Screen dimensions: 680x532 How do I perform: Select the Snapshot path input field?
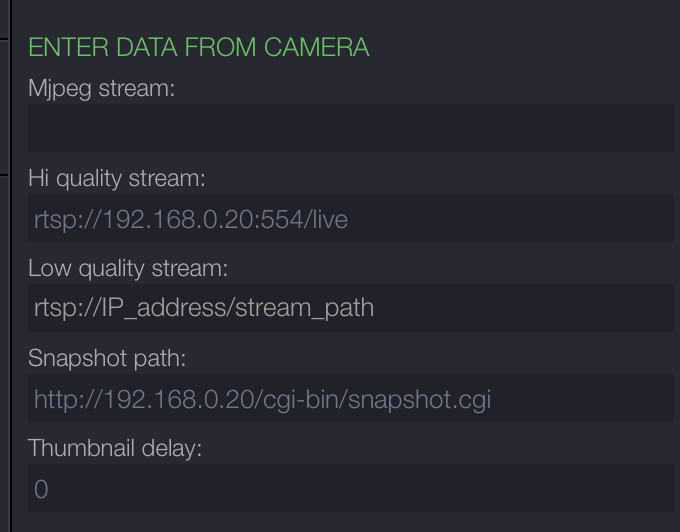click(x=350, y=398)
